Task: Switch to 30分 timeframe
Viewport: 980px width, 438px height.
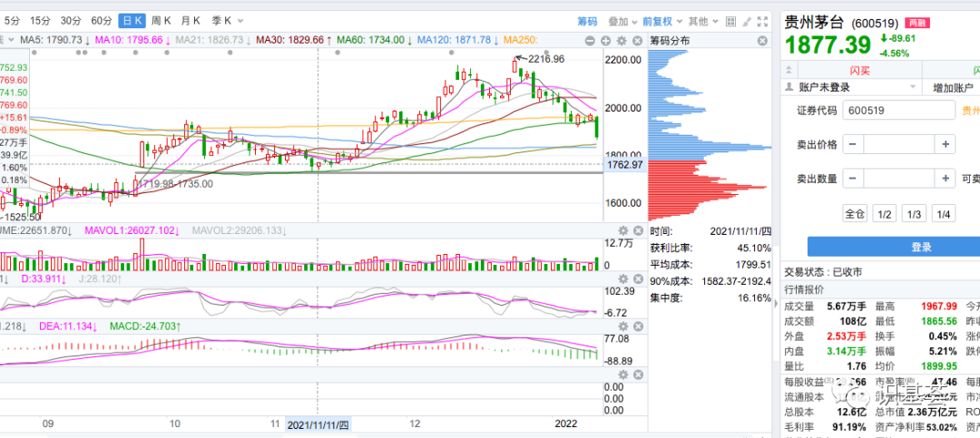Action: (71, 21)
